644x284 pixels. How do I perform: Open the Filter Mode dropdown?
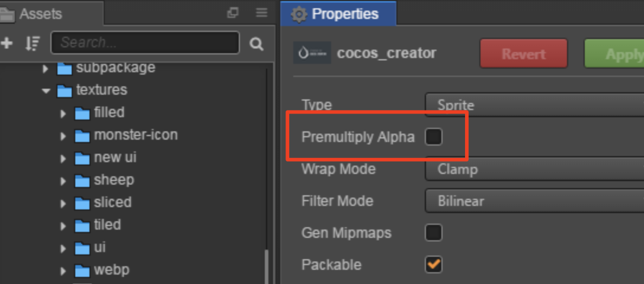pos(533,201)
